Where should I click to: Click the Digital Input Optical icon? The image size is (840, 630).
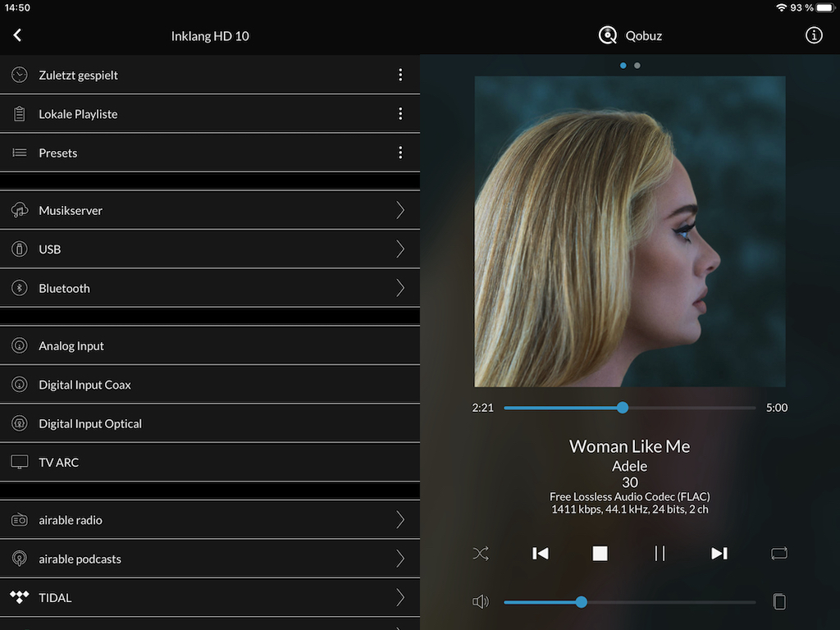20,424
